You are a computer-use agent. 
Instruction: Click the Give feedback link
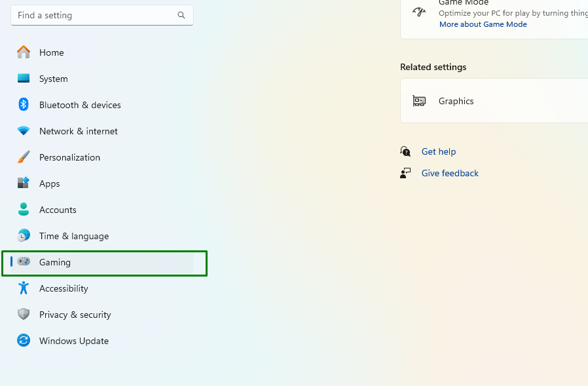(450, 173)
